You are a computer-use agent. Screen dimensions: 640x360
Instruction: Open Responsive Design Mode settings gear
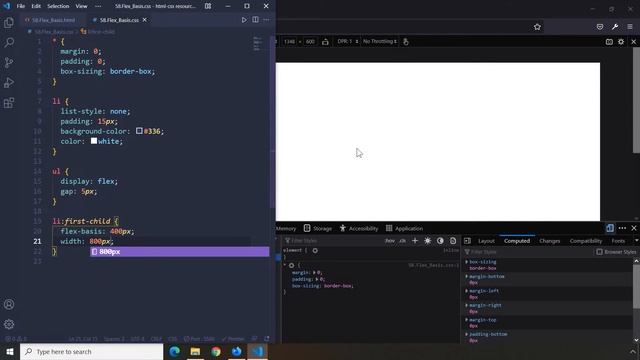[621, 42]
